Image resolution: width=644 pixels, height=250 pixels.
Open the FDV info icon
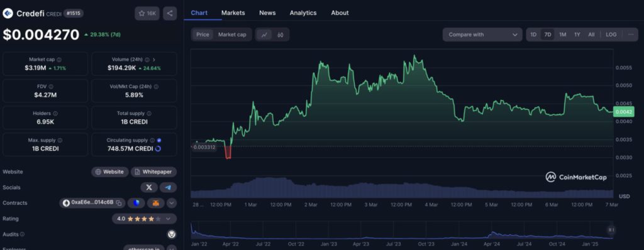[x=51, y=87]
